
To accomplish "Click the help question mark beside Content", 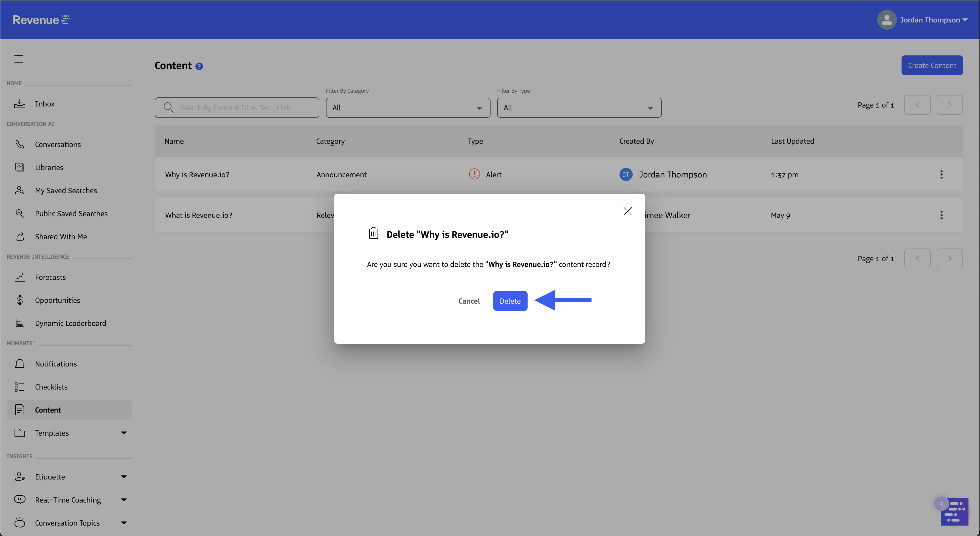I will pos(199,67).
